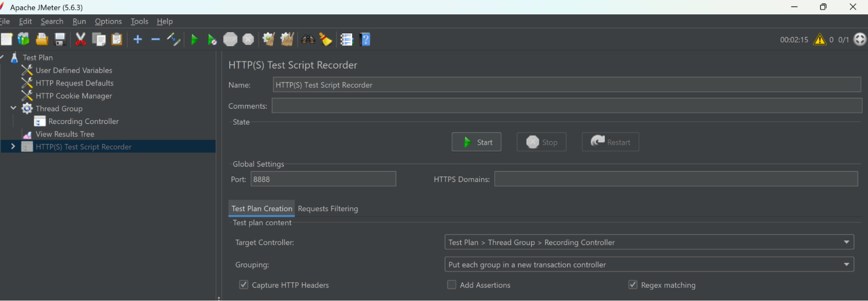Image resolution: width=868 pixels, height=301 pixels.
Task: Click the 0/1 active threads counter
Action: coord(843,39)
